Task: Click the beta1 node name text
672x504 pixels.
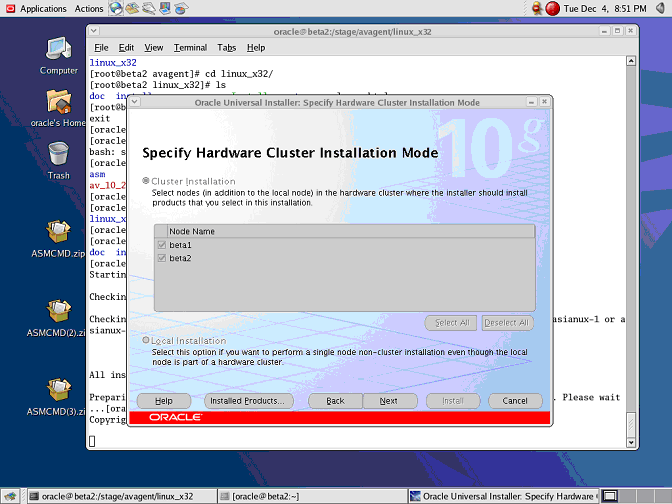Action: [x=180, y=245]
